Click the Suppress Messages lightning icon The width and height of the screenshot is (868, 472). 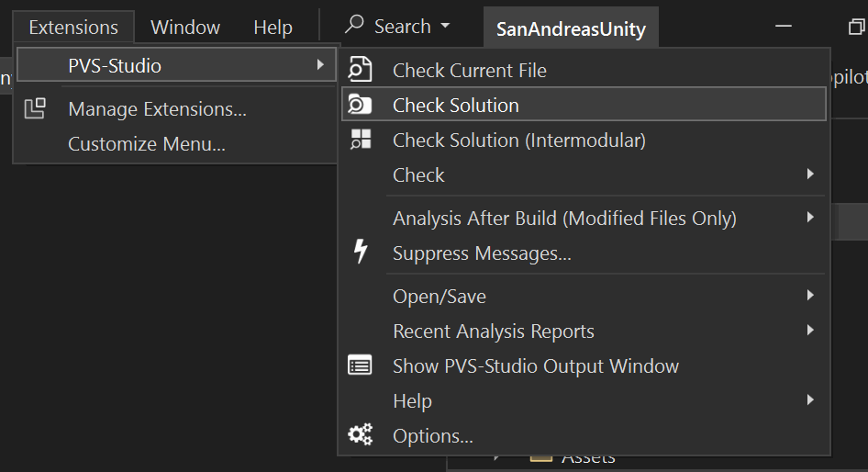click(361, 252)
